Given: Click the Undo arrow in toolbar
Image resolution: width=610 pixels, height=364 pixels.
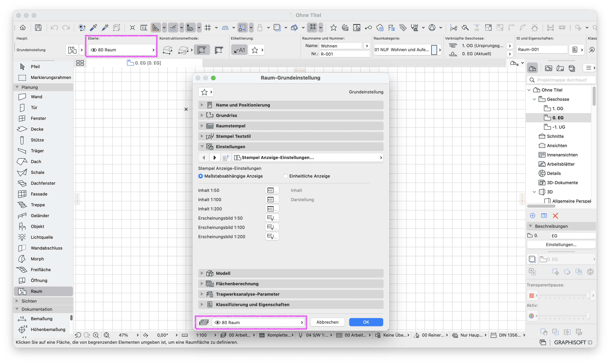Looking at the screenshot, I should [x=54, y=28].
